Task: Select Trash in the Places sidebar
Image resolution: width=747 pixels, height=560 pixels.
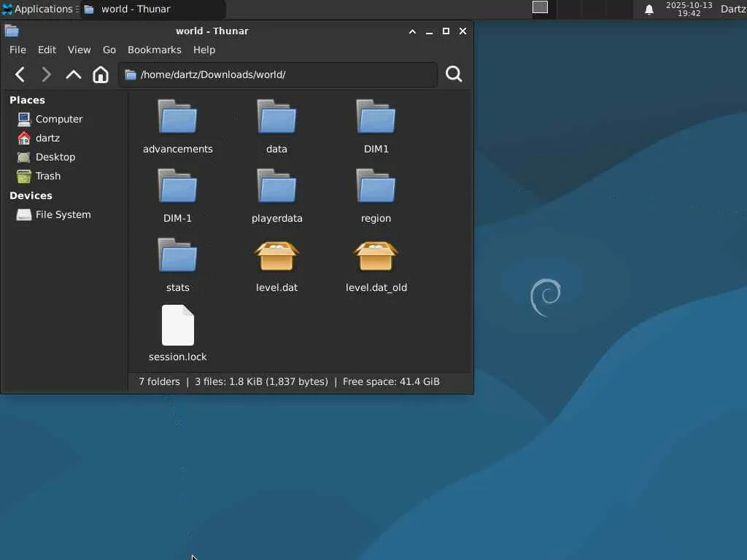Action: [x=47, y=176]
